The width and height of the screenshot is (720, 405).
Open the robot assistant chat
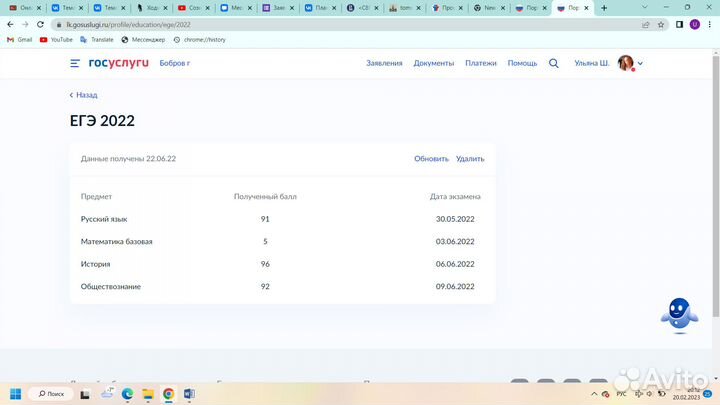coord(680,315)
